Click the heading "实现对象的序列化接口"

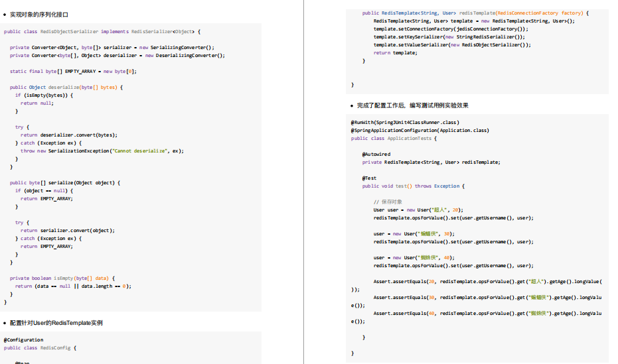click(39, 15)
